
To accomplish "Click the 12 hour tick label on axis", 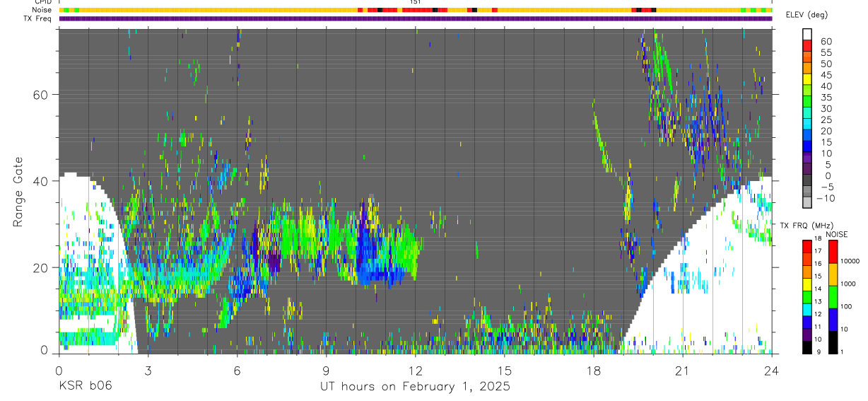I will coord(415,371).
